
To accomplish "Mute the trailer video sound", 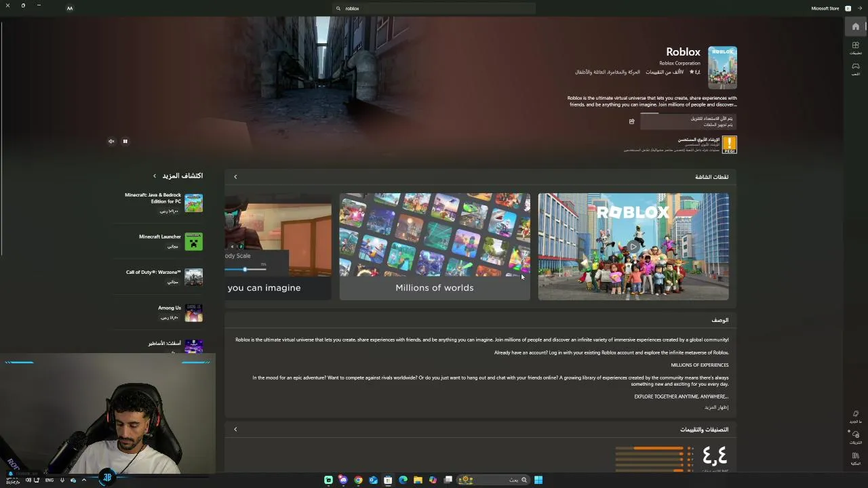I will tap(111, 141).
